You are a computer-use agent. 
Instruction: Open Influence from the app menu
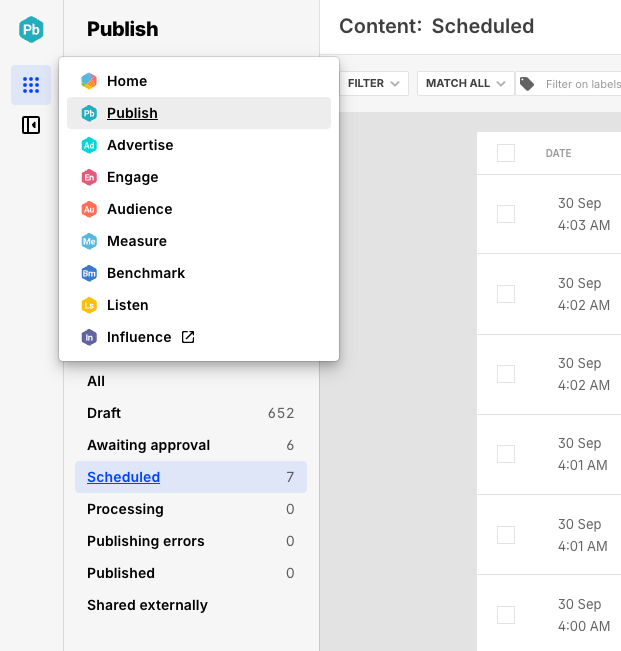pos(199,337)
